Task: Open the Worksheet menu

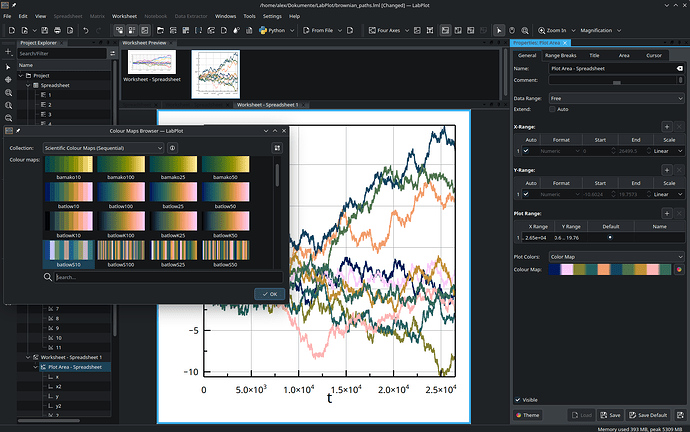Action: pyautogui.click(x=125, y=17)
